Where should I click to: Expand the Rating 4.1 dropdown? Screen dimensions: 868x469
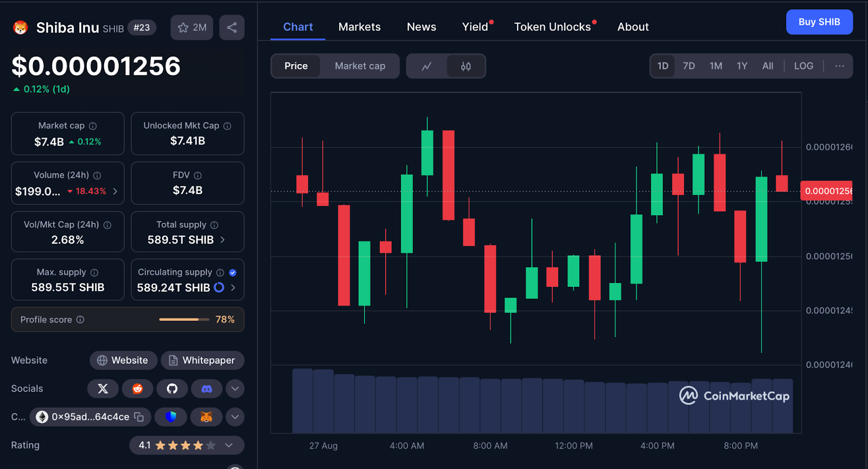pos(229,445)
